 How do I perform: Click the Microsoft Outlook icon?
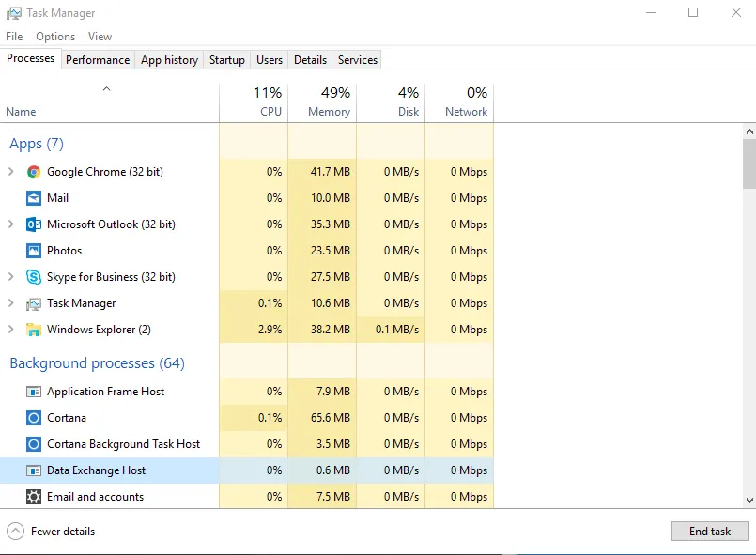(x=34, y=224)
